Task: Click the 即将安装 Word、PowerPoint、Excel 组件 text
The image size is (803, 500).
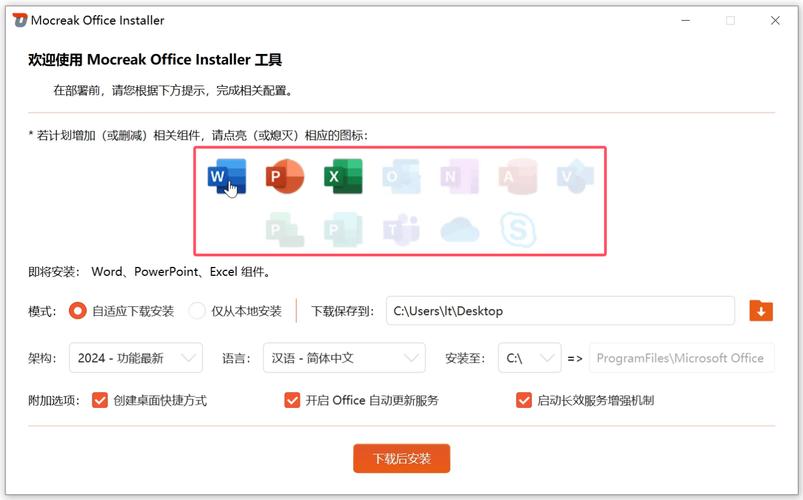Action: 150,272
